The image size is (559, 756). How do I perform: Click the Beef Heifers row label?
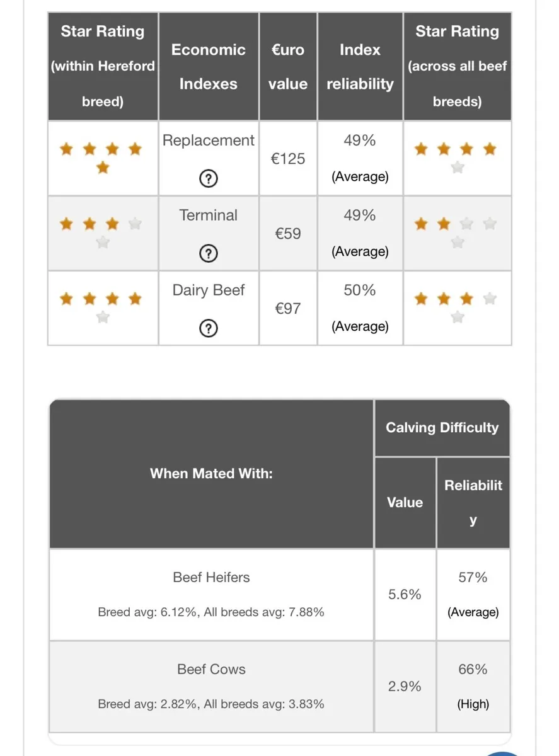pyautogui.click(x=211, y=577)
